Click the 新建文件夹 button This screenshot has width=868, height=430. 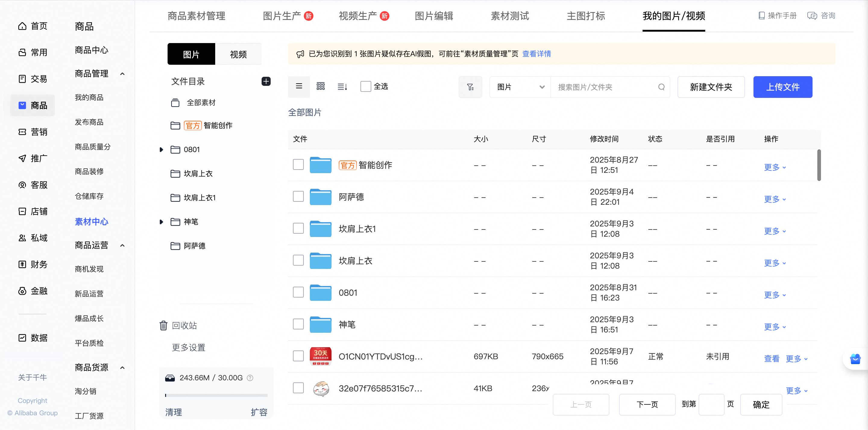(x=711, y=87)
